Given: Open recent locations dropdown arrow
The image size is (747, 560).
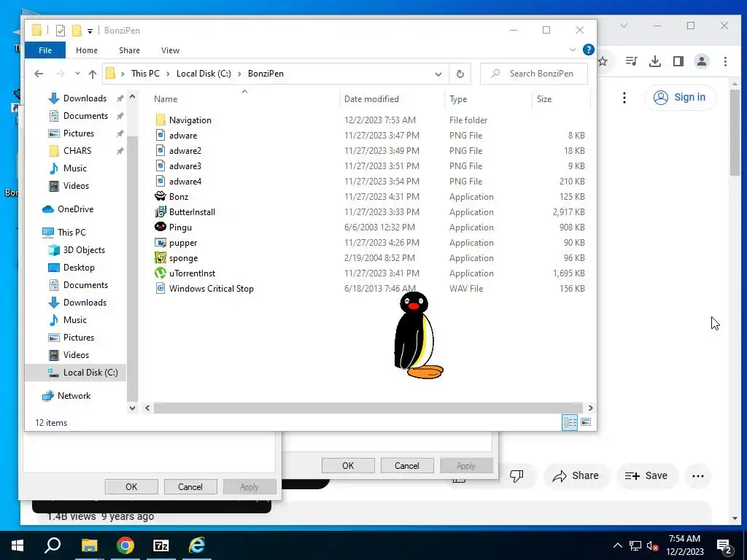Looking at the screenshot, I should coord(77,74).
